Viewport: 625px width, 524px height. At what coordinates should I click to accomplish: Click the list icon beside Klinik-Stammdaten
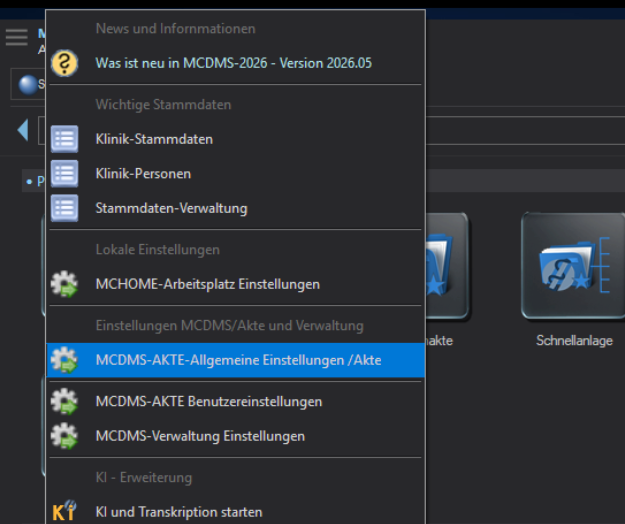64,139
